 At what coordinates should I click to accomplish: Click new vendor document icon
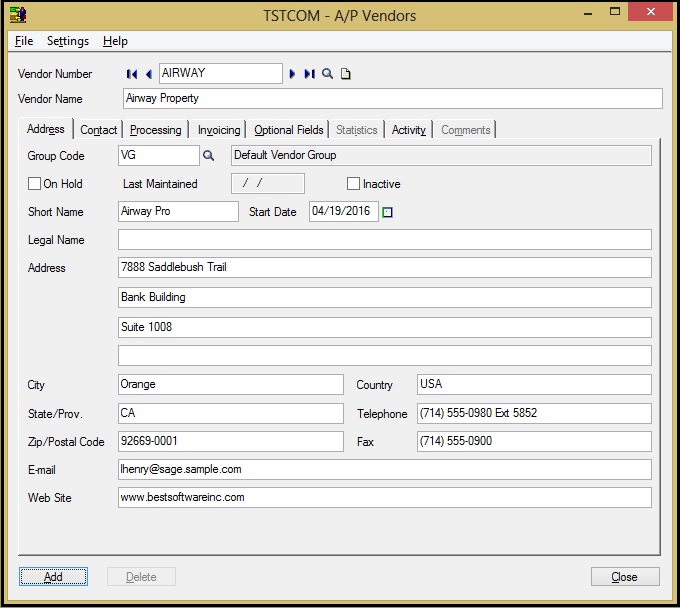coord(346,74)
